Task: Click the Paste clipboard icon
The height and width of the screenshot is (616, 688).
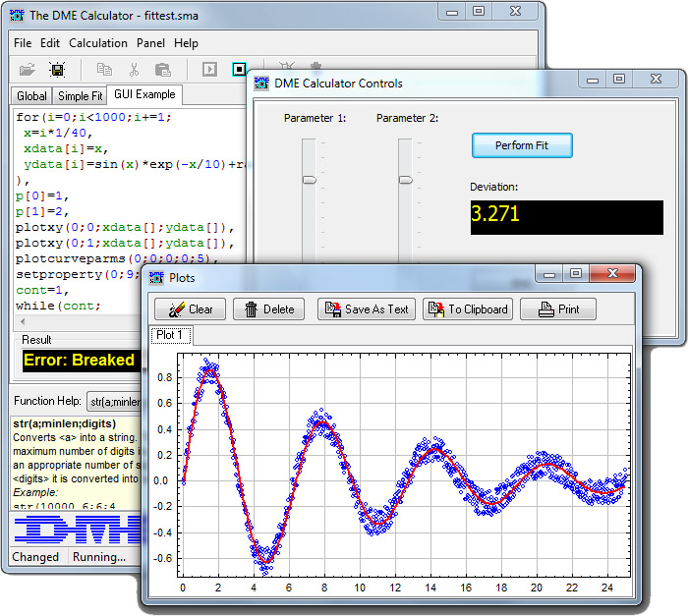Action: pyautogui.click(x=163, y=70)
